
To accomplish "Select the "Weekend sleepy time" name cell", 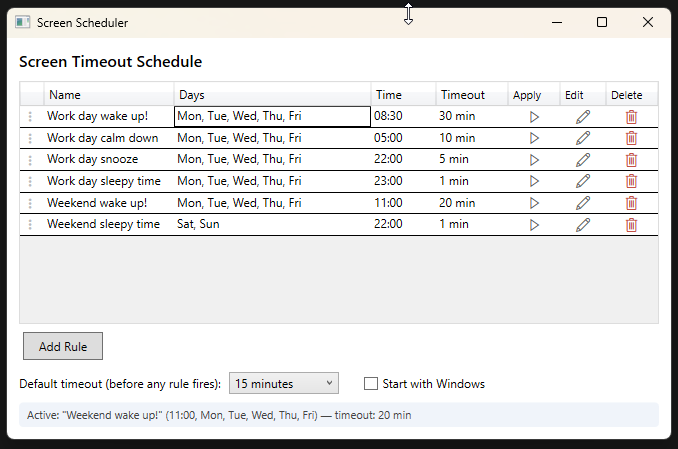I will tap(109, 224).
